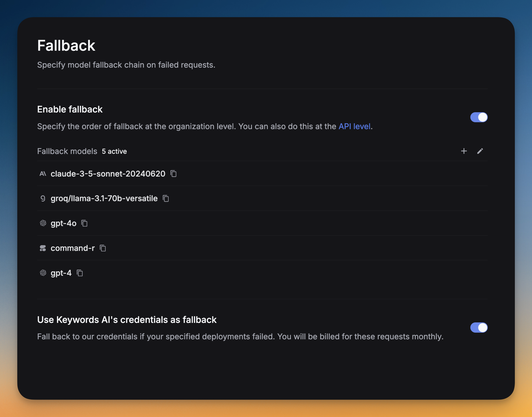Click the Enable fallback heading
The width and height of the screenshot is (532, 417).
tap(70, 109)
